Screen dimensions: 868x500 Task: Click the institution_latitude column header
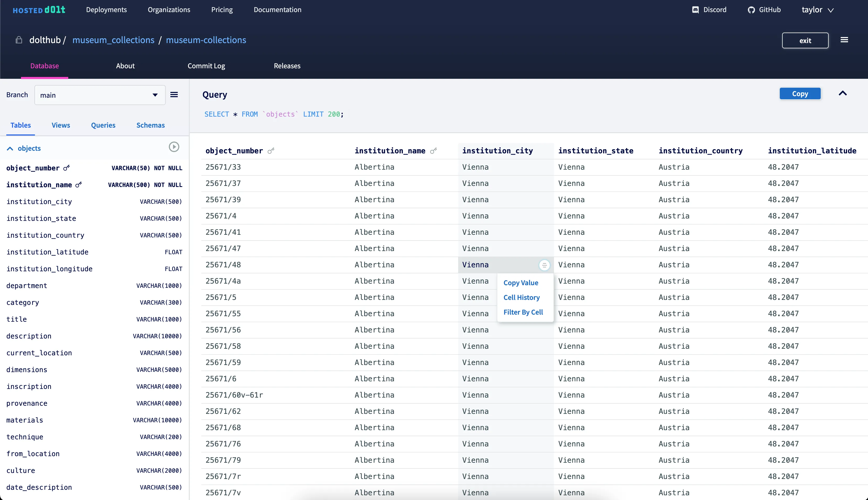(812, 150)
